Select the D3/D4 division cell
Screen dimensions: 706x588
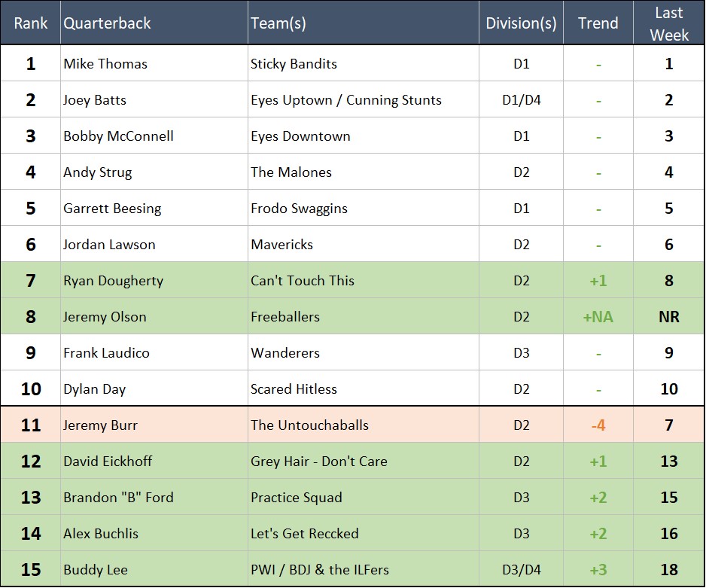pyautogui.click(x=521, y=570)
